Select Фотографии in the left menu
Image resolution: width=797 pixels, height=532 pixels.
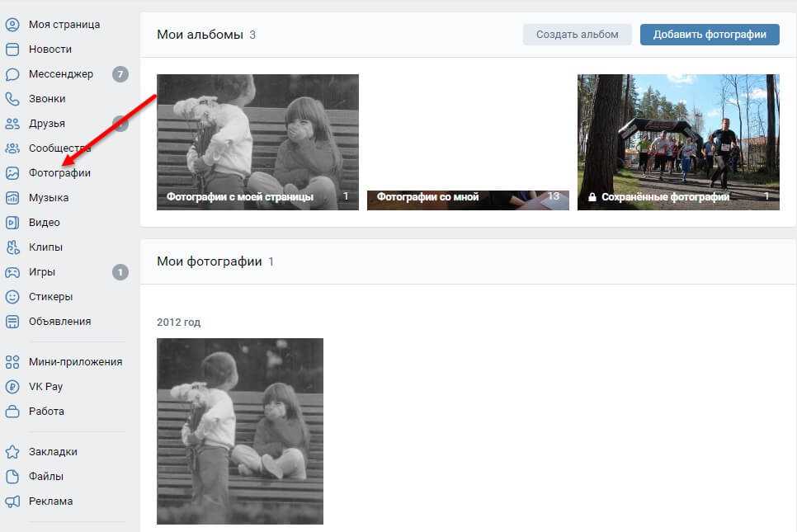[59, 173]
